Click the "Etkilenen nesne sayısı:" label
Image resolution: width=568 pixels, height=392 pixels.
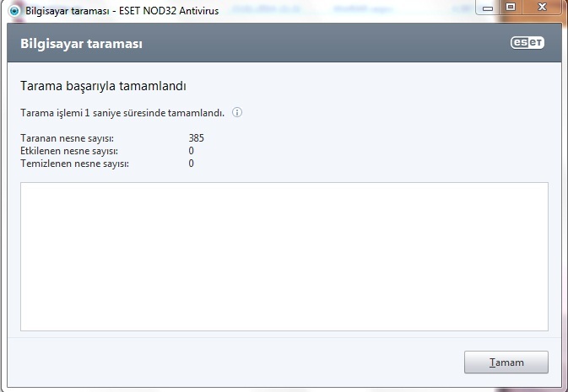point(69,151)
